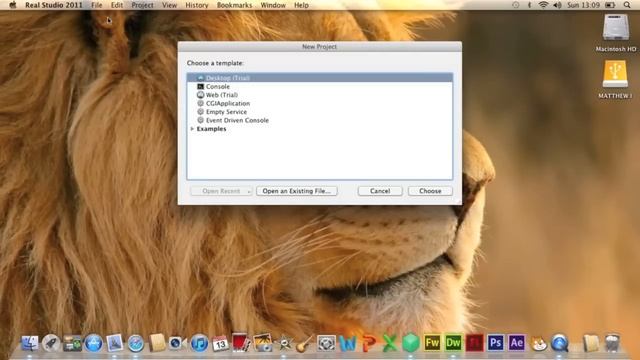Open the Scratch cat app in Dock
Screen dimensions: 640x360
(x=538, y=343)
